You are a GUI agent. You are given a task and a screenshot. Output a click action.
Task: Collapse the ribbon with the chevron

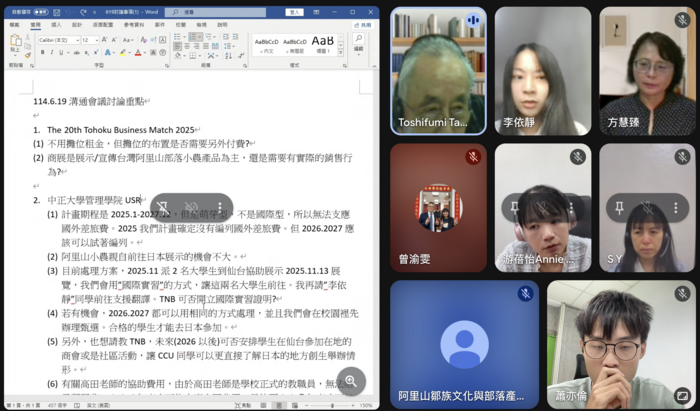pyautogui.click(x=374, y=66)
